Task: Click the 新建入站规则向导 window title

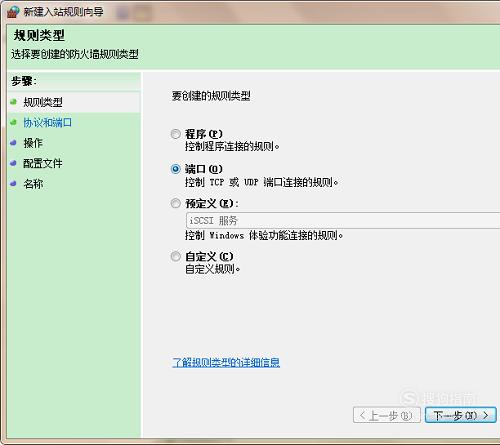Action: [x=63, y=12]
